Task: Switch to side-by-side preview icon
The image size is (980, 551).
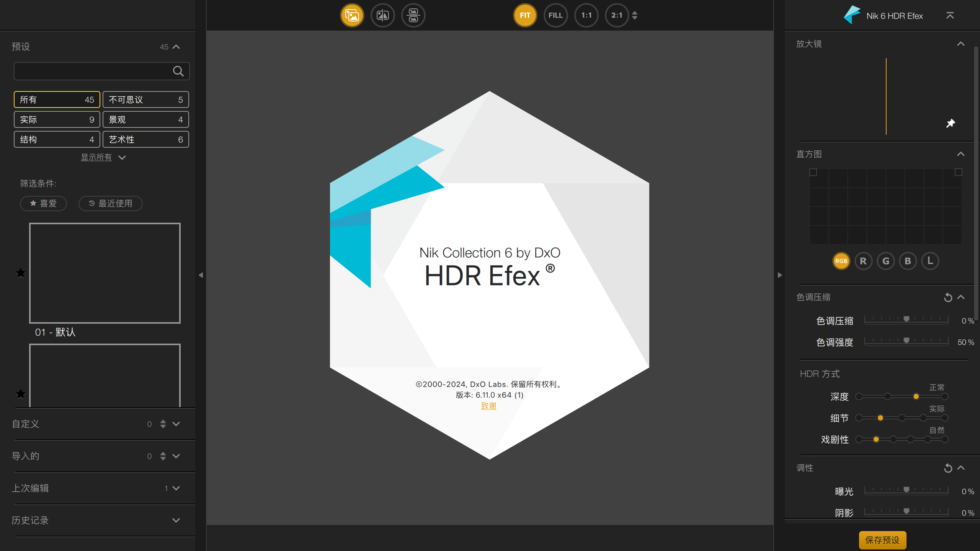Action: coord(413,15)
